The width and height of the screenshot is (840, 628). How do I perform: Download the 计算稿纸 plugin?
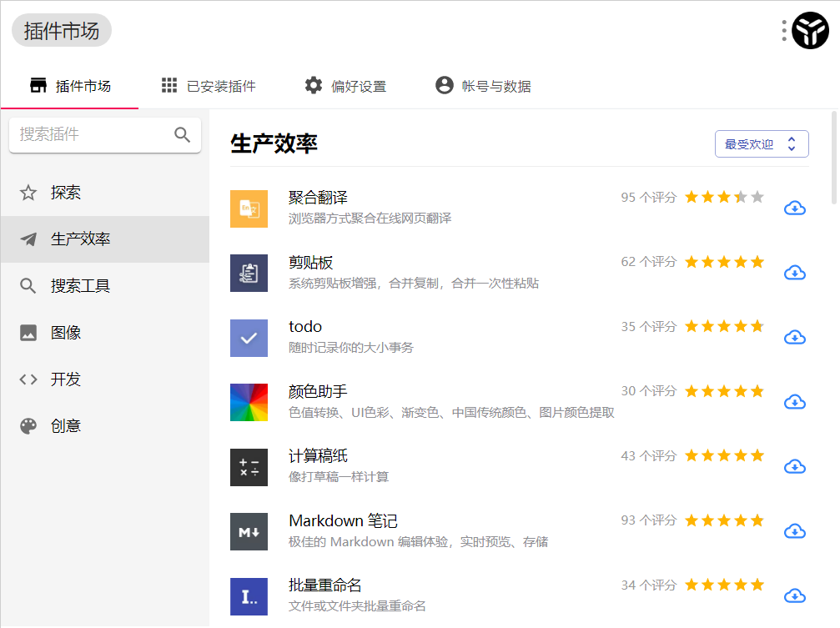[x=795, y=467]
